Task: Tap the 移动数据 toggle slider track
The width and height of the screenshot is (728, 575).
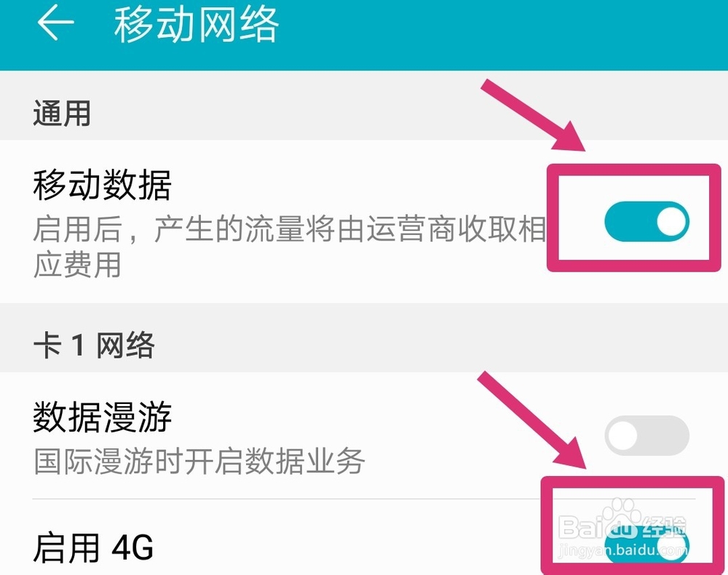Action: tap(644, 221)
